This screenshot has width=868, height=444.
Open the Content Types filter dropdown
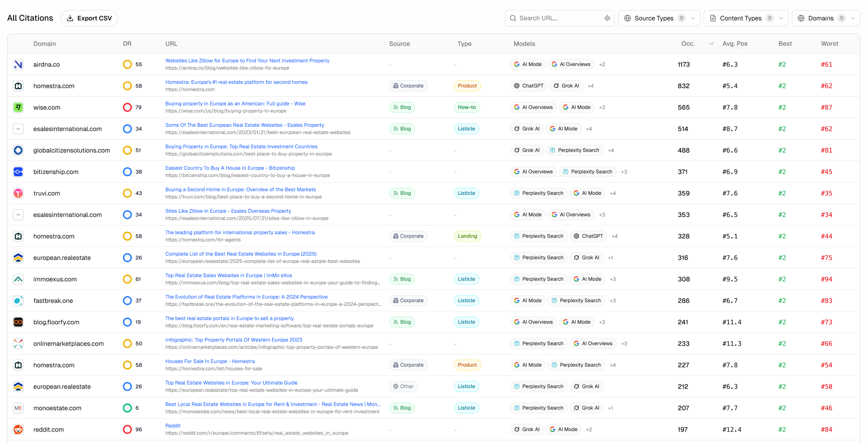tap(746, 18)
